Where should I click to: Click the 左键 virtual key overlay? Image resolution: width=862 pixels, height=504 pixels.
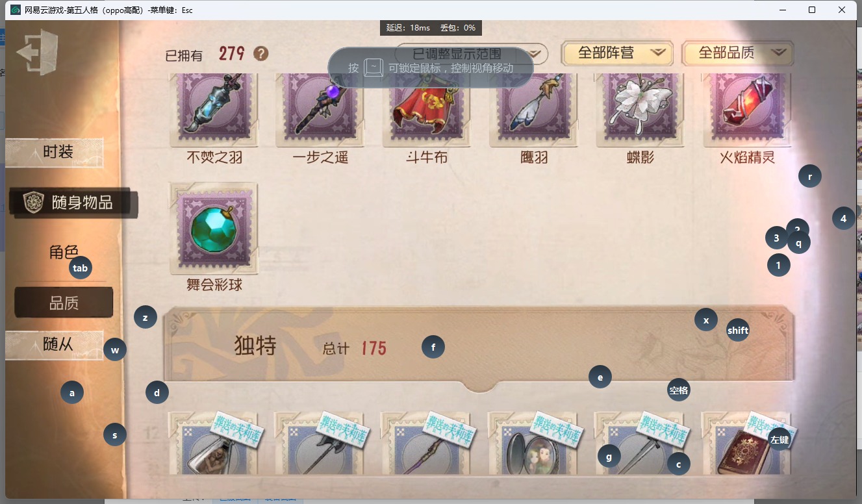pos(780,440)
